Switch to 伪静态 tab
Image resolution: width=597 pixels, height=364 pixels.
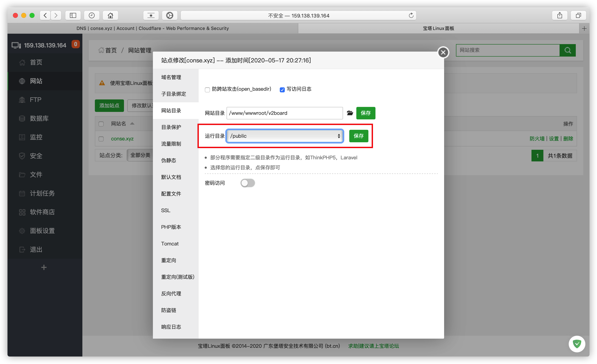[x=176, y=160]
